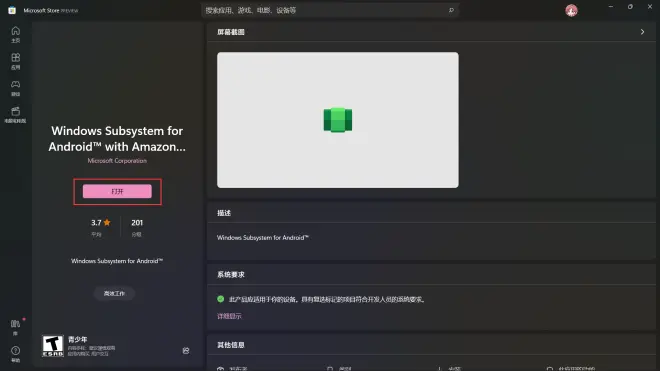Image resolution: width=660 pixels, height=371 pixels.
Task: Minimize the Microsoft Store window
Action: click(611, 7)
